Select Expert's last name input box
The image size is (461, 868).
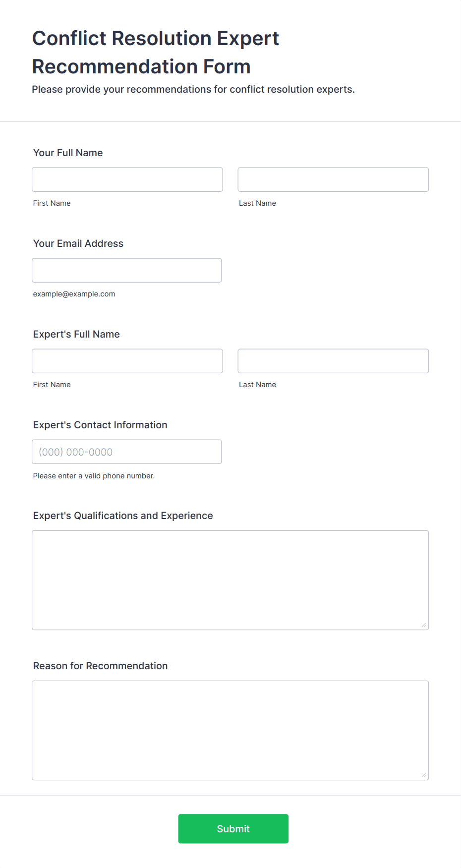[333, 361]
